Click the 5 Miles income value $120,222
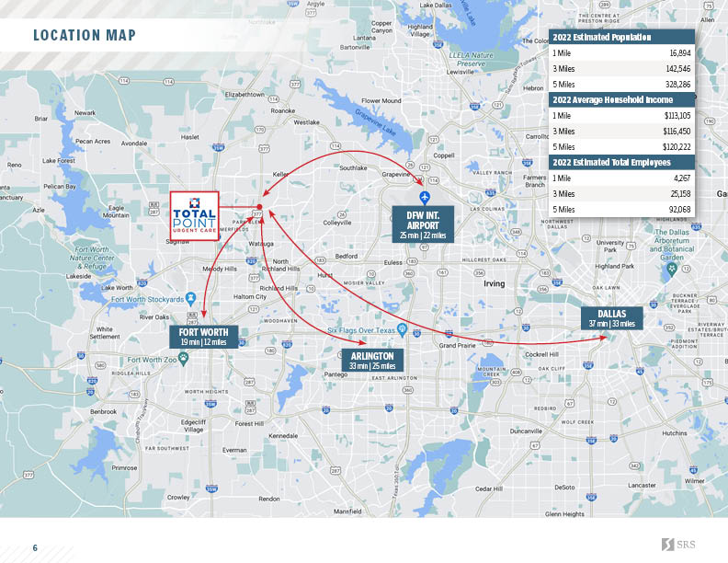The height and width of the screenshot is (563, 728). (677, 147)
